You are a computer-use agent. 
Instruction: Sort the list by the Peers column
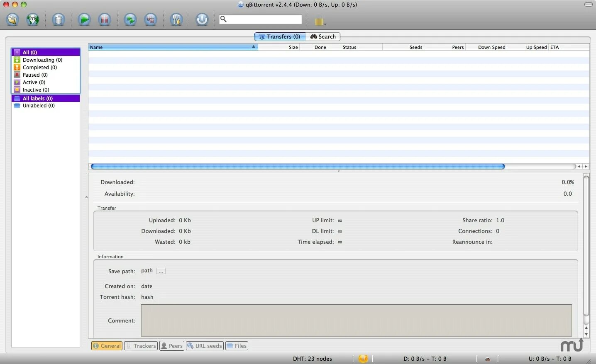pyautogui.click(x=445, y=47)
